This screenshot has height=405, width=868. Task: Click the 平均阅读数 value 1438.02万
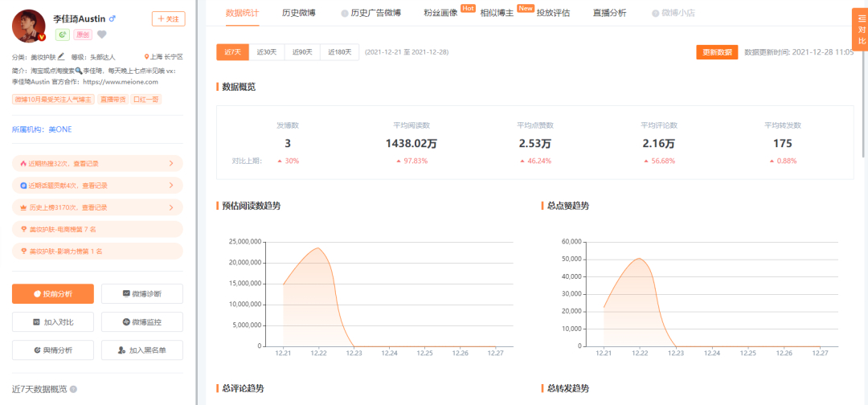[411, 144]
